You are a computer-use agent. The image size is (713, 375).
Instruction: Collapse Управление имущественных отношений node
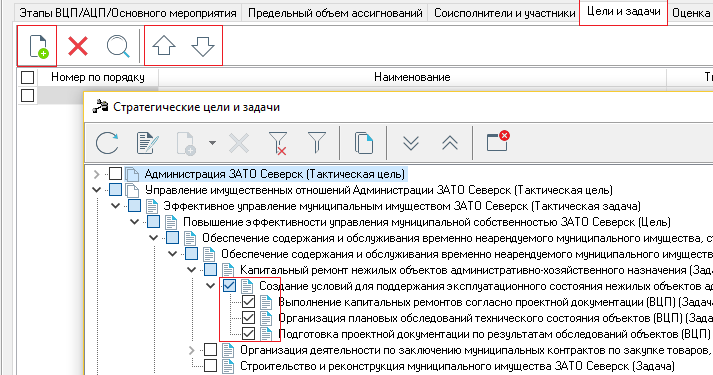tap(96, 190)
